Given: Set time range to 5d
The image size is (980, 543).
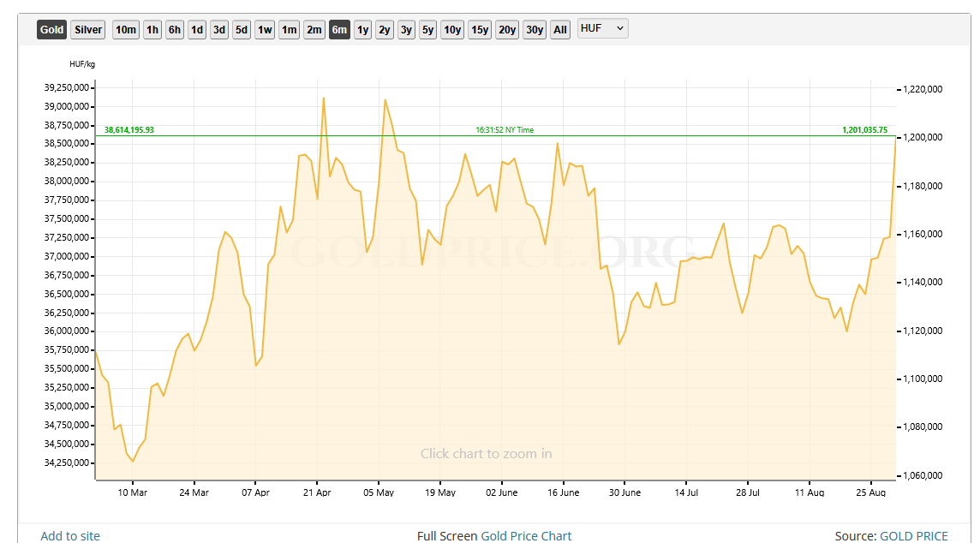Looking at the screenshot, I should (x=242, y=29).
